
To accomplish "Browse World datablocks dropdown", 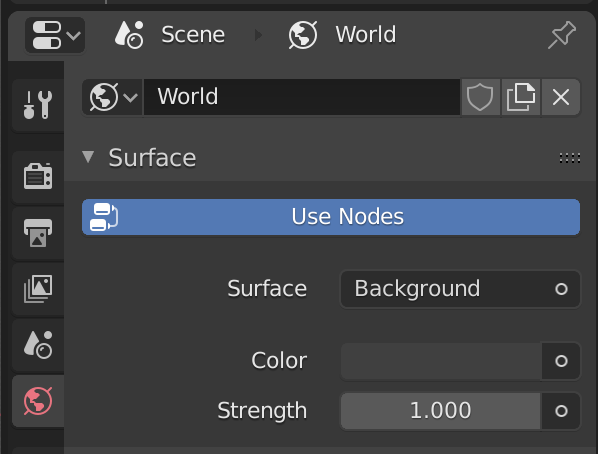I will 113,97.
